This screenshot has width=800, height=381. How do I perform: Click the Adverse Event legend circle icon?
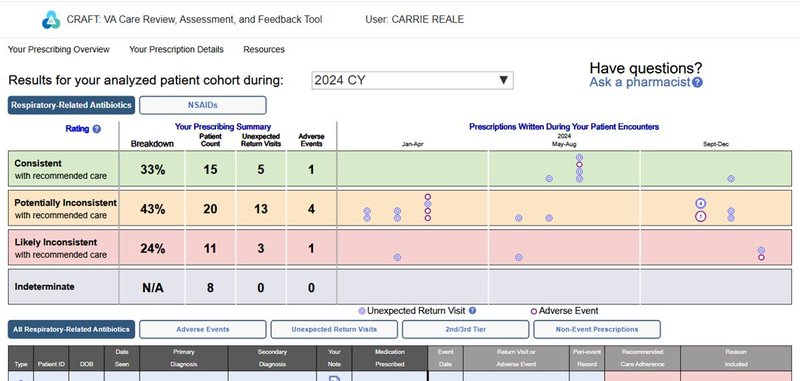pyautogui.click(x=534, y=311)
